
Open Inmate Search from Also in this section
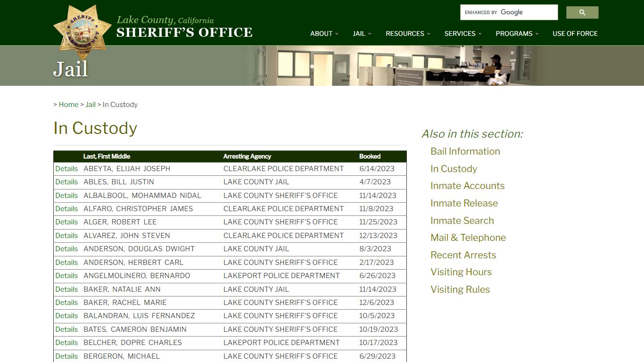pos(462,220)
